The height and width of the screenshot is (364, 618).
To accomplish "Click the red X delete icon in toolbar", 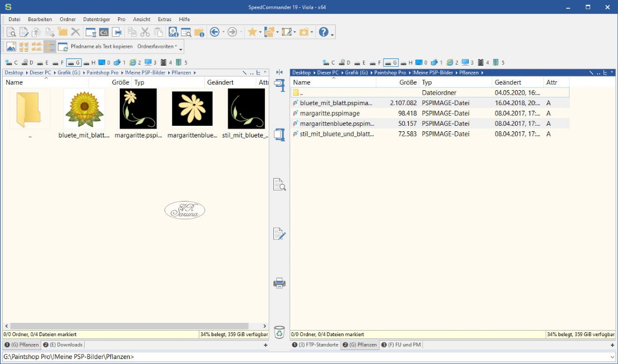I will (76, 32).
